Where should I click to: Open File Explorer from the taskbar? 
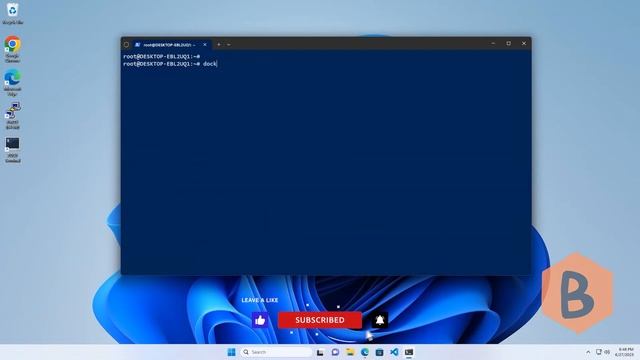(350, 352)
